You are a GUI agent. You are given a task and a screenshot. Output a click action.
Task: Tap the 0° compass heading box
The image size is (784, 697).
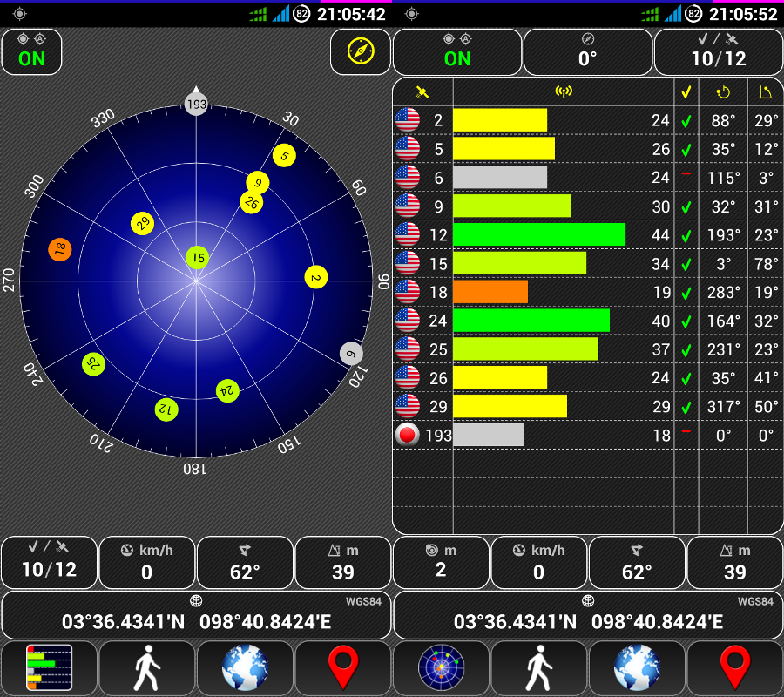(587, 52)
